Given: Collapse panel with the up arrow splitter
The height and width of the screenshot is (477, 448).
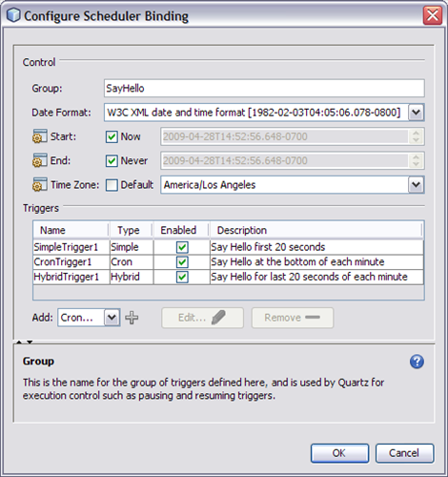Looking at the screenshot, I should 19,342.
